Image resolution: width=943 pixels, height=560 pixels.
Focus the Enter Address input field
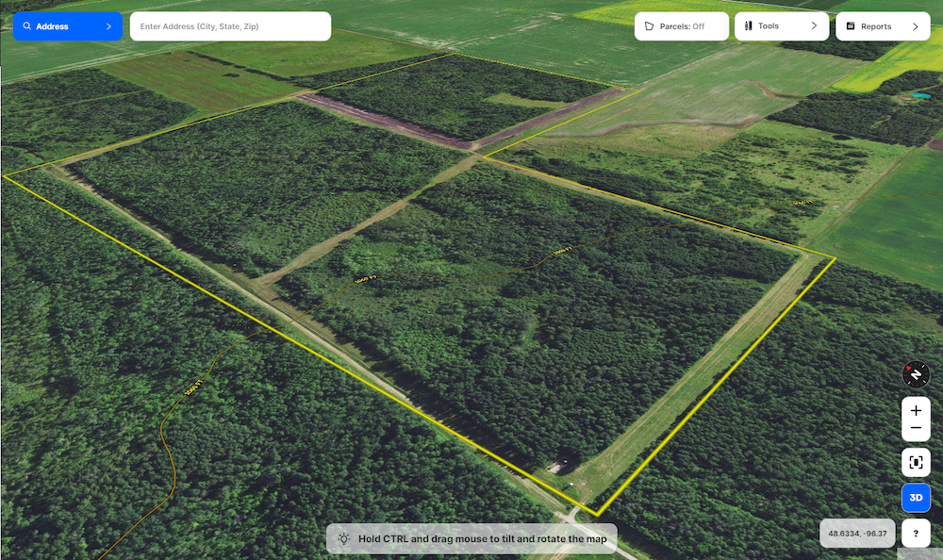point(230,26)
